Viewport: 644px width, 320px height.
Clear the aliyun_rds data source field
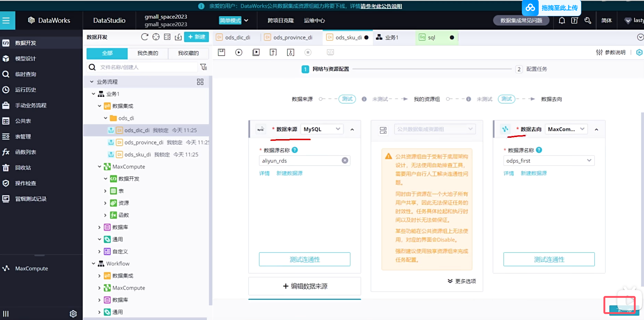pyautogui.click(x=345, y=160)
